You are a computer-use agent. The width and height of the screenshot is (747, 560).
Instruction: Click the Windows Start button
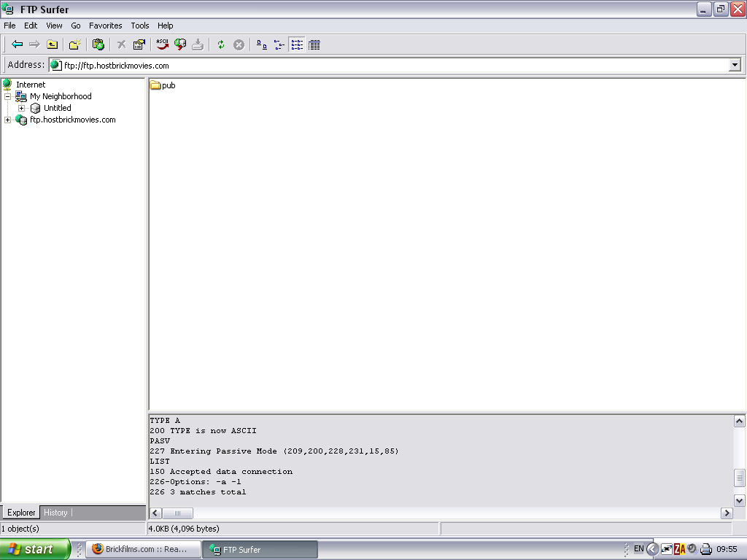(34, 549)
